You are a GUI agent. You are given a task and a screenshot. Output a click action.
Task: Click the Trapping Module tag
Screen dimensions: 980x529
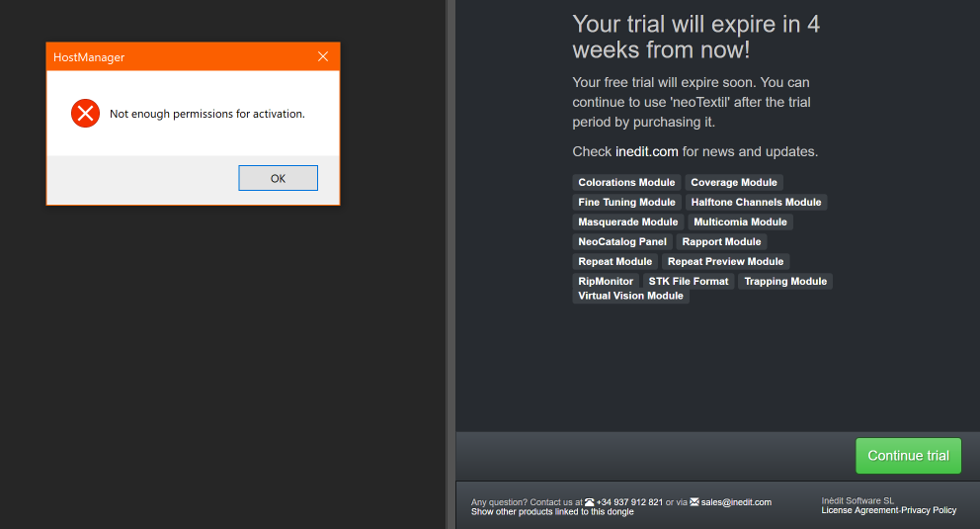(785, 282)
